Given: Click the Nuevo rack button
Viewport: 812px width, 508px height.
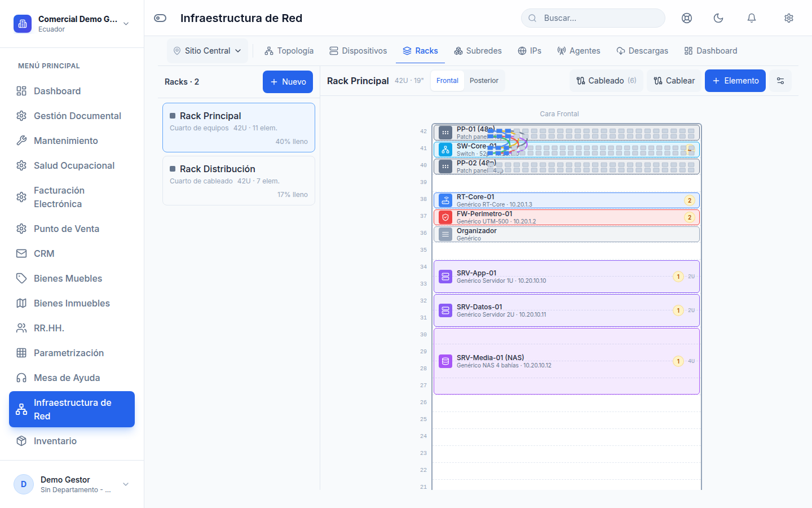Looking at the screenshot, I should pos(288,82).
